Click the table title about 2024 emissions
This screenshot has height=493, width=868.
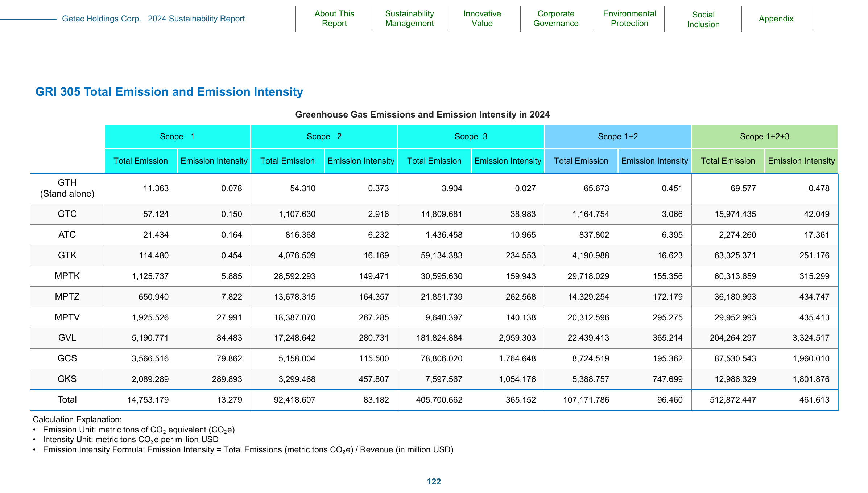coord(422,115)
